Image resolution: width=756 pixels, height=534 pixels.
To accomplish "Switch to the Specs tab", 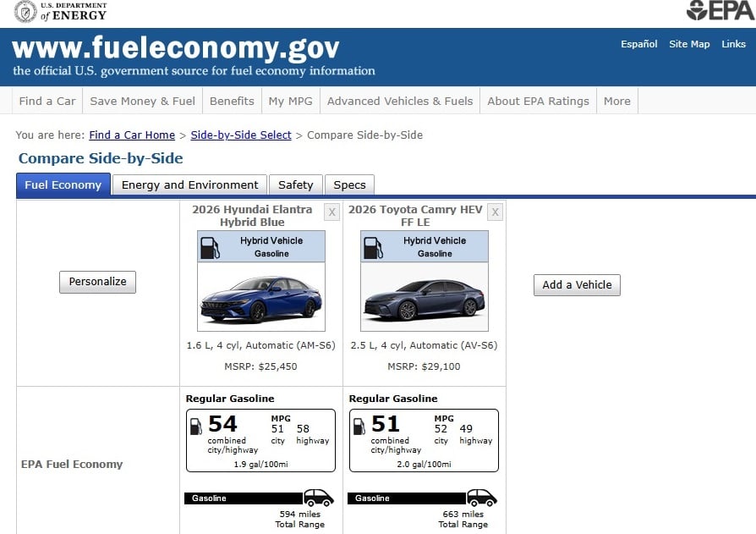I will point(349,184).
